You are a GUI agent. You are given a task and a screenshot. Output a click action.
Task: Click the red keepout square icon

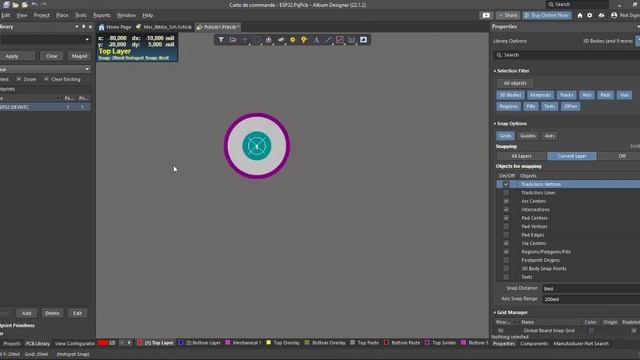point(340,40)
